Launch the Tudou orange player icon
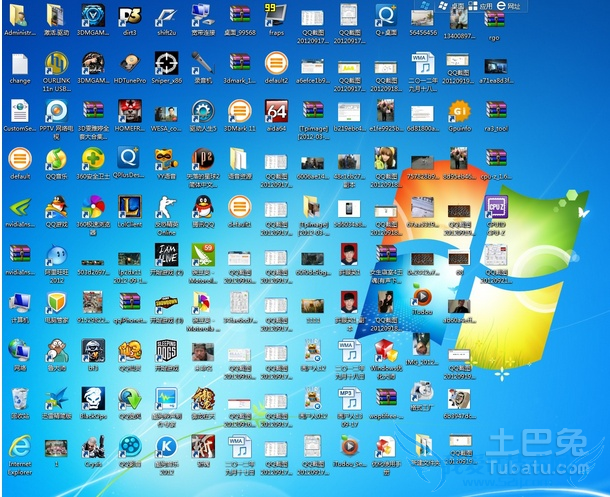Image resolution: width=610 pixels, height=497 pixels. point(422,297)
